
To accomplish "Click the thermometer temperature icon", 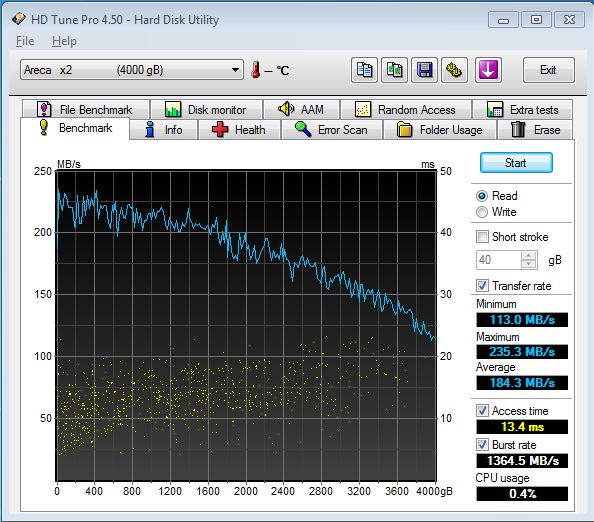I will coord(256,70).
